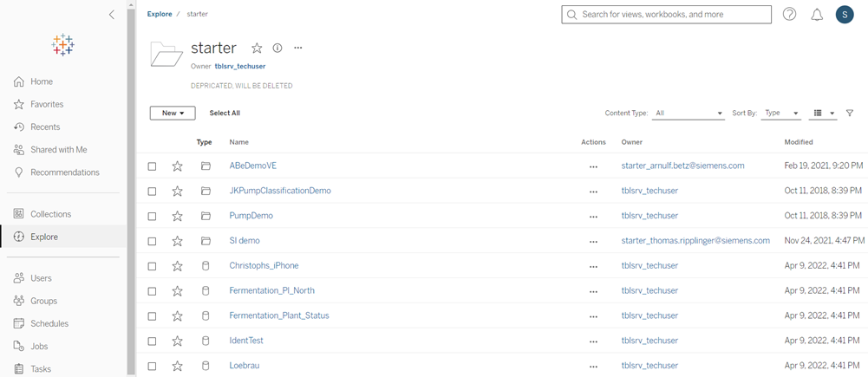
Task: Click the search views and workbooks field
Action: pos(667,15)
